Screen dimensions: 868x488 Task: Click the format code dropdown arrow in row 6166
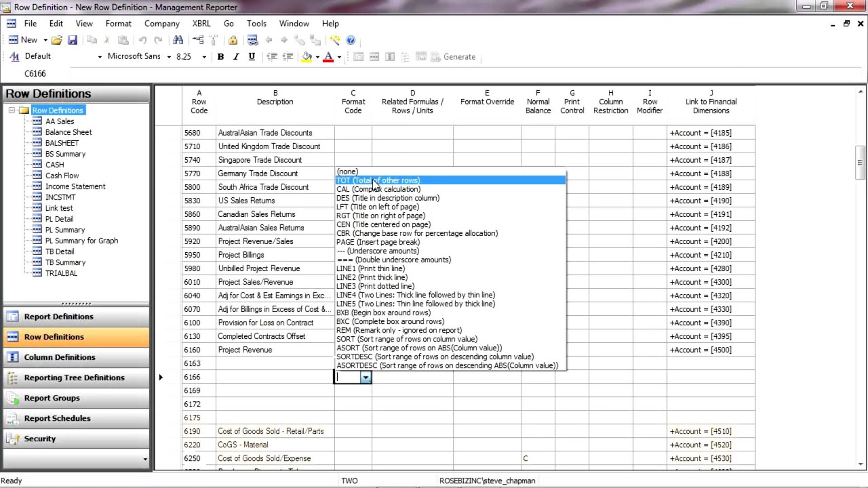366,377
